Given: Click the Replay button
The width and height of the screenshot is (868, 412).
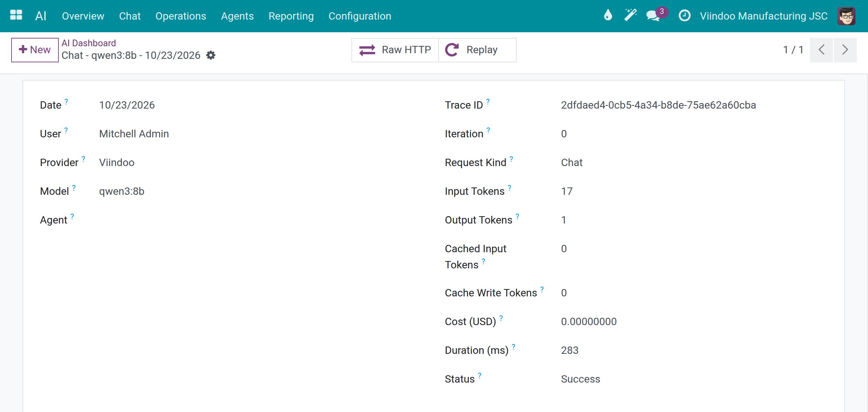Looking at the screenshot, I should [x=477, y=50].
